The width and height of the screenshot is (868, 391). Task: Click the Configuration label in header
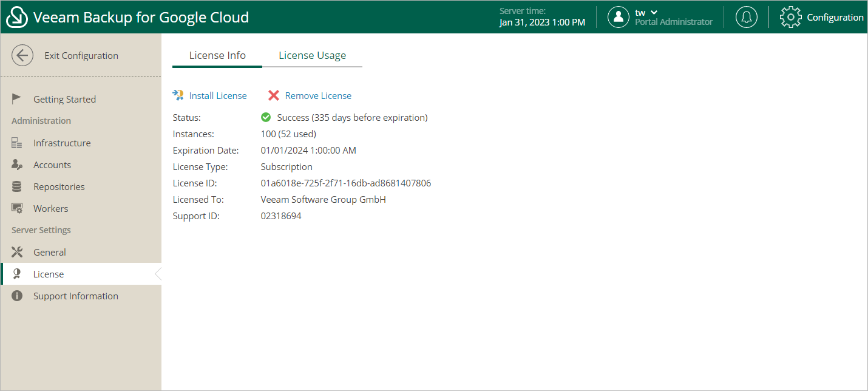[x=835, y=17]
